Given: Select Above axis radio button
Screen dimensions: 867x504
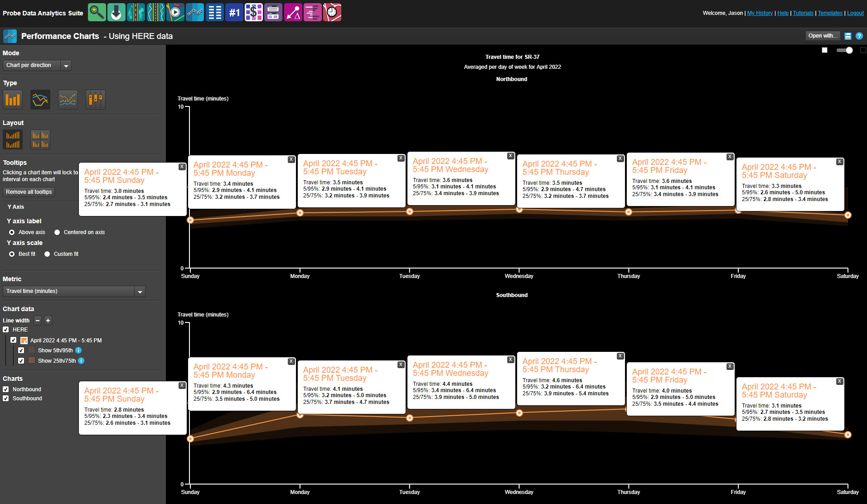Looking at the screenshot, I should [12, 232].
